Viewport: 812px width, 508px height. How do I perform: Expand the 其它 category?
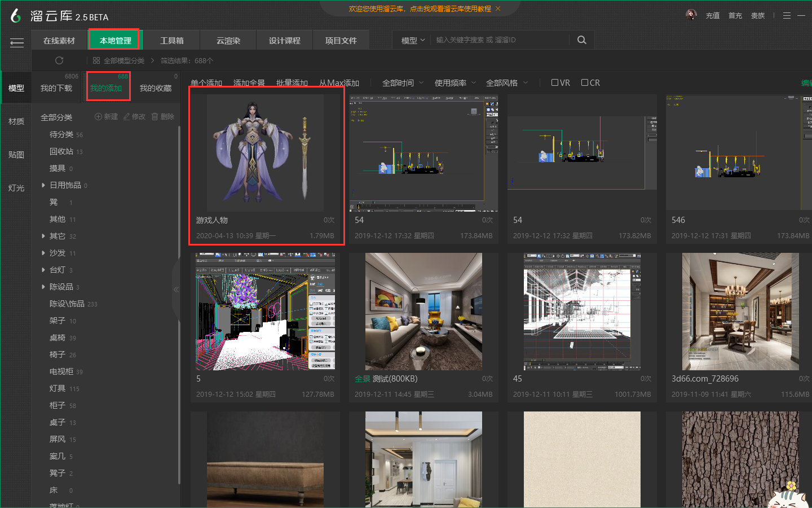click(43, 236)
